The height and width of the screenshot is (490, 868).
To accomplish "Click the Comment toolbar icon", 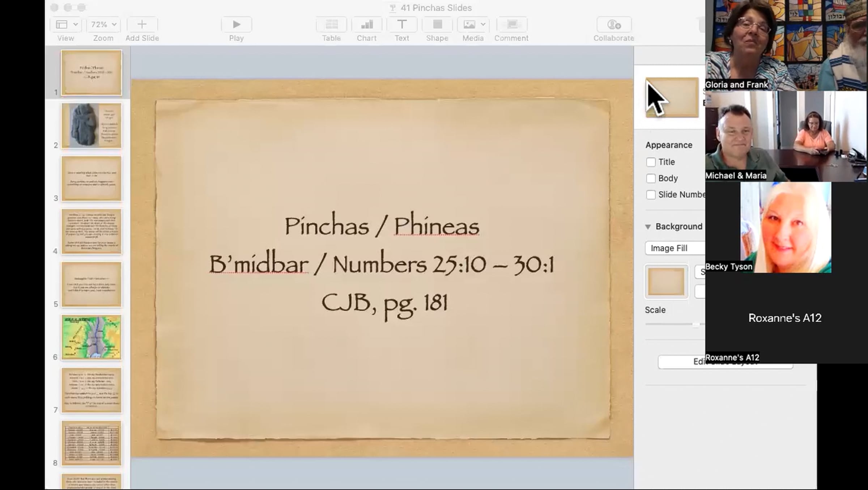I will 511,25.
